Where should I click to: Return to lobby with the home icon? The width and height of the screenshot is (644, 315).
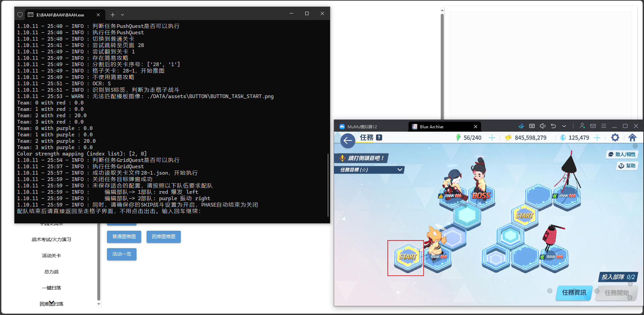click(x=633, y=137)
